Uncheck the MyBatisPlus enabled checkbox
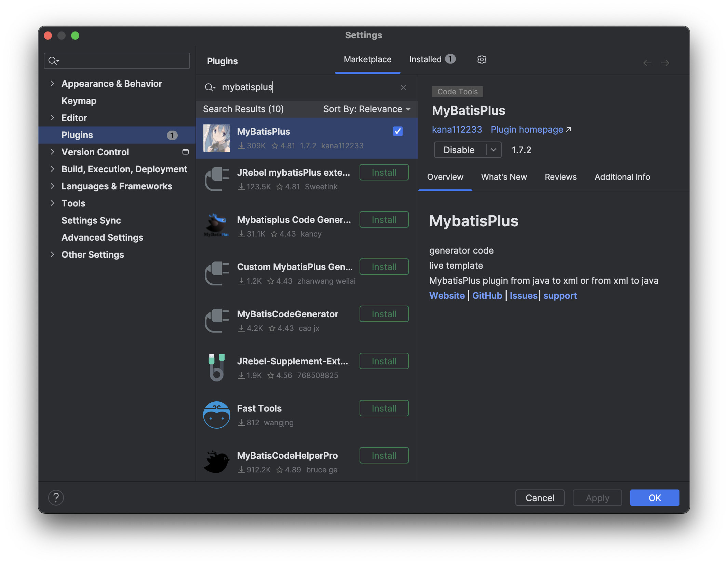Image resolution: width=728 pixels, height=564 pixels. (x=398, y=131)
